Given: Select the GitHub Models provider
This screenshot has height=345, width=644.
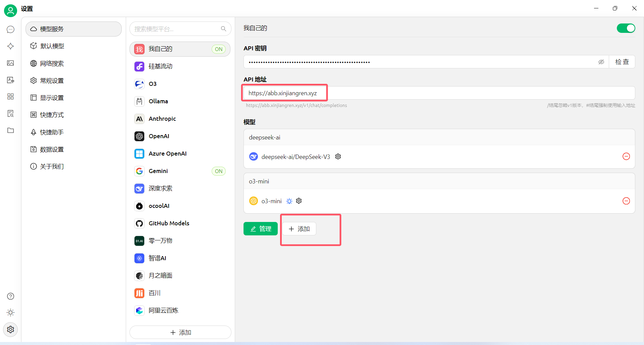Looking at the screenshot, I should (180, 223).
